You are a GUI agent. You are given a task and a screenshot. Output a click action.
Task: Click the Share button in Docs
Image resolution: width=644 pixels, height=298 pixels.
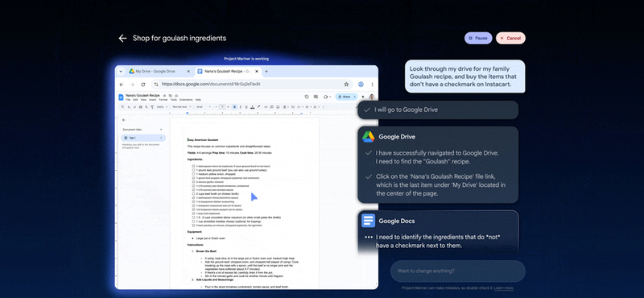click(x=344, y=97)
